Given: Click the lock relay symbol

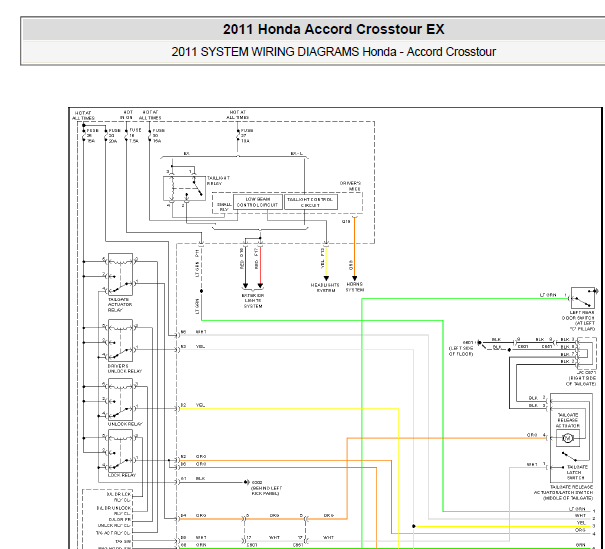Looking at the screenshot, I should pyautogui.click(x=120, y=451).
